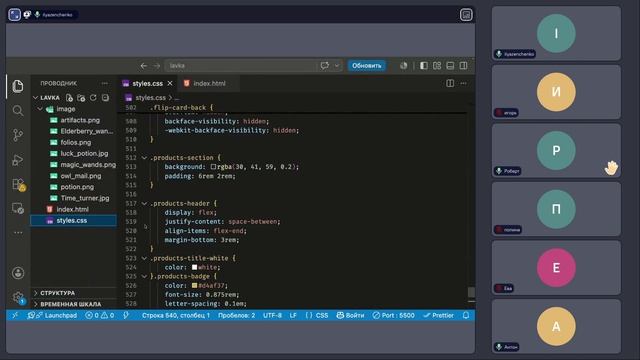Open the Run and Debug view
640x360 pixels.
(x=18, y=160)
